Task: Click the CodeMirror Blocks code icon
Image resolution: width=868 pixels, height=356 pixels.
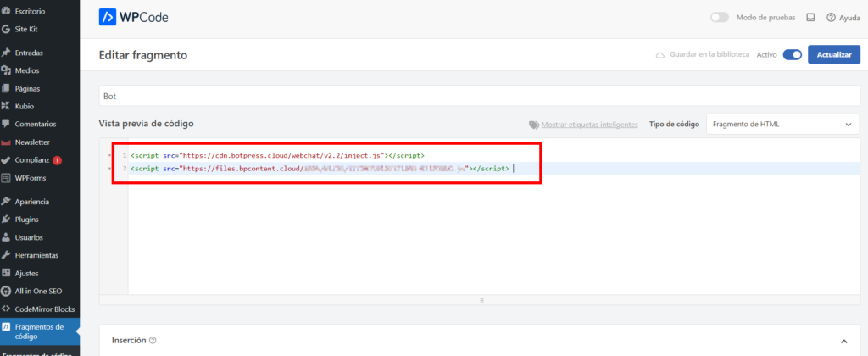Action: pos(6,309)
